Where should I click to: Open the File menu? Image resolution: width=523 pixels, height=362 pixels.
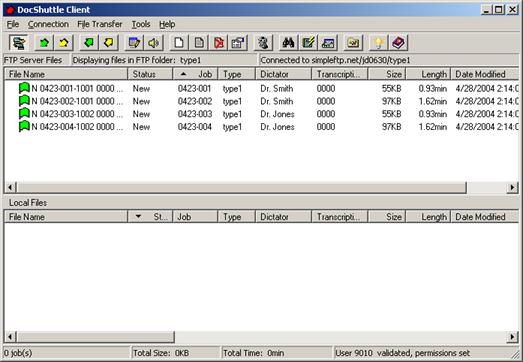pyautogui.click(x=13, y=24)
